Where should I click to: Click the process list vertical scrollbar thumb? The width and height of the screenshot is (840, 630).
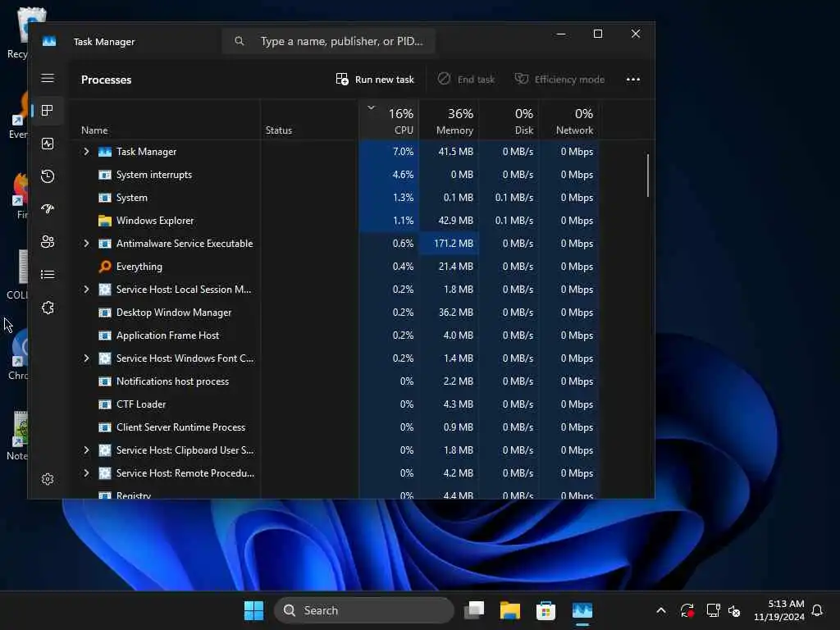[x=648, y=176]
